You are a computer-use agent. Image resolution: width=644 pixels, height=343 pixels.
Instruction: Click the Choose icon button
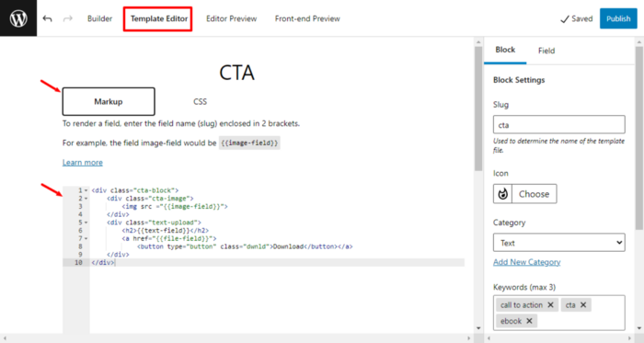[534, 194]
